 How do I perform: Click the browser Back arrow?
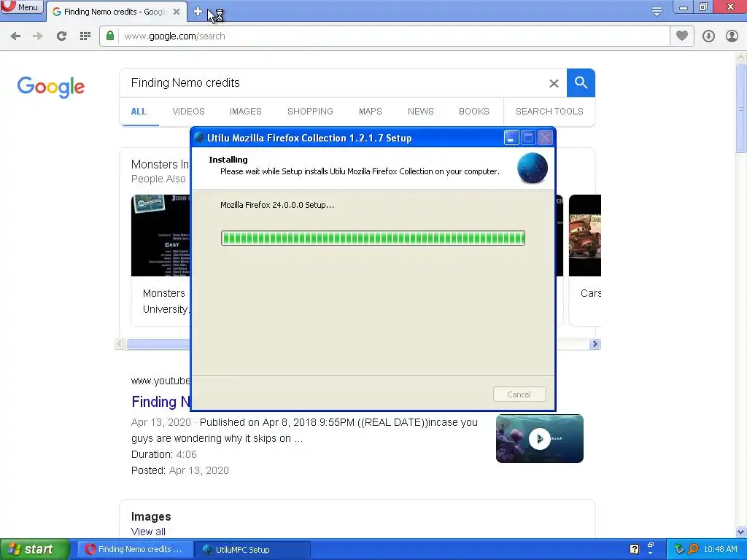(15, 36)
